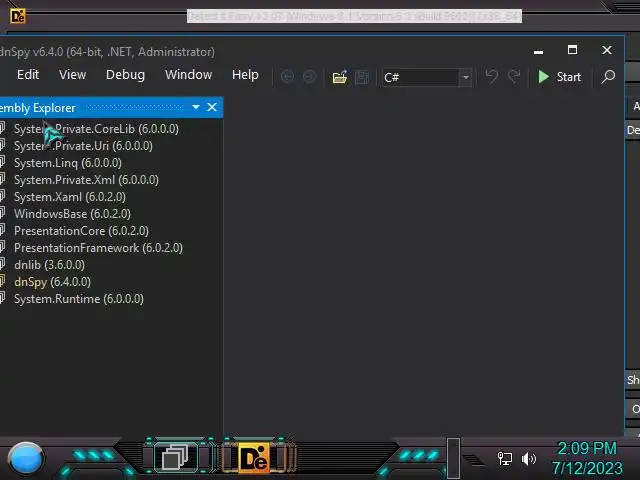Click the Save All disk icon

click(362, 77)
